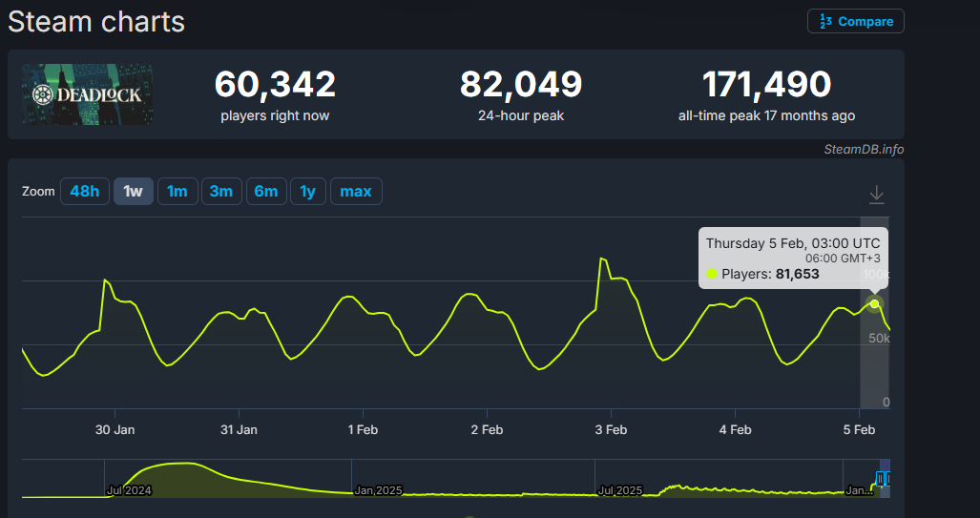
Task: Click the Compare button
Action: point(855,21)
